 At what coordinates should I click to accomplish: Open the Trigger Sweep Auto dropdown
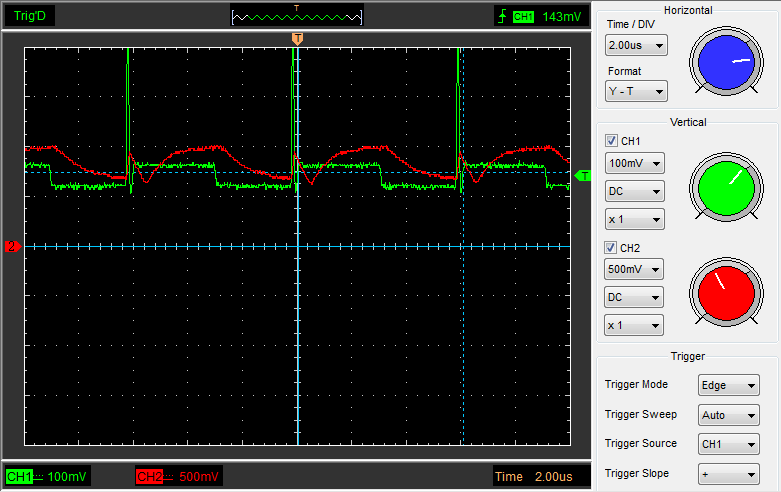(730, 415)
